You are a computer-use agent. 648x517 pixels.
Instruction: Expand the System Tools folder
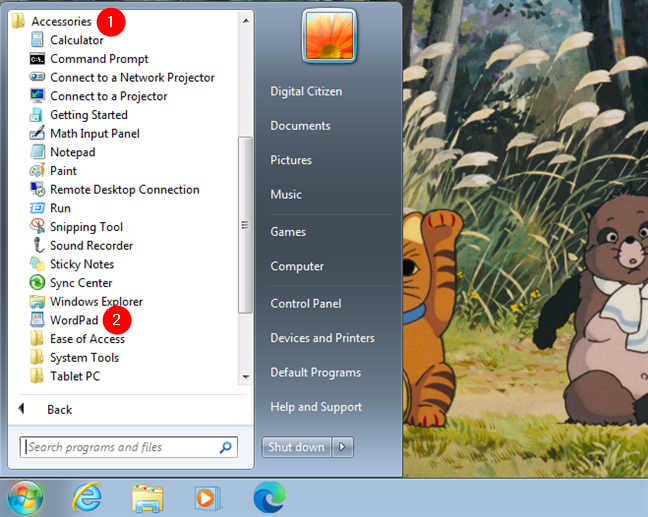click(x=75, y=357)
